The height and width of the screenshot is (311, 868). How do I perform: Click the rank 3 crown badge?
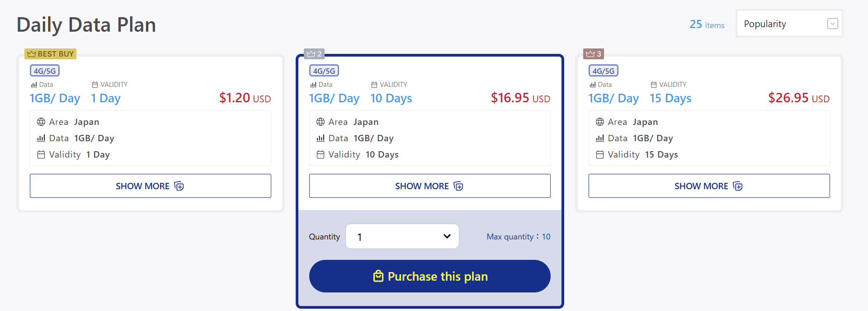(x=594, y=54)
